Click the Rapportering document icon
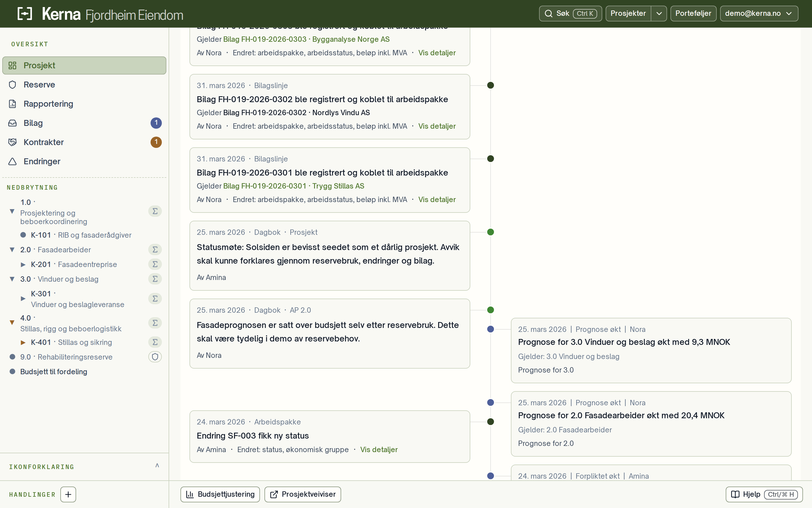812x508 pixels. tap(12, 104)
